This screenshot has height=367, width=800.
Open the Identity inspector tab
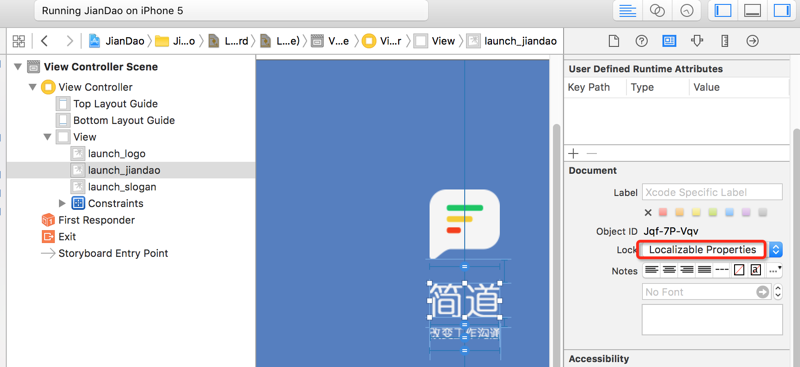(x=669, y=41)
